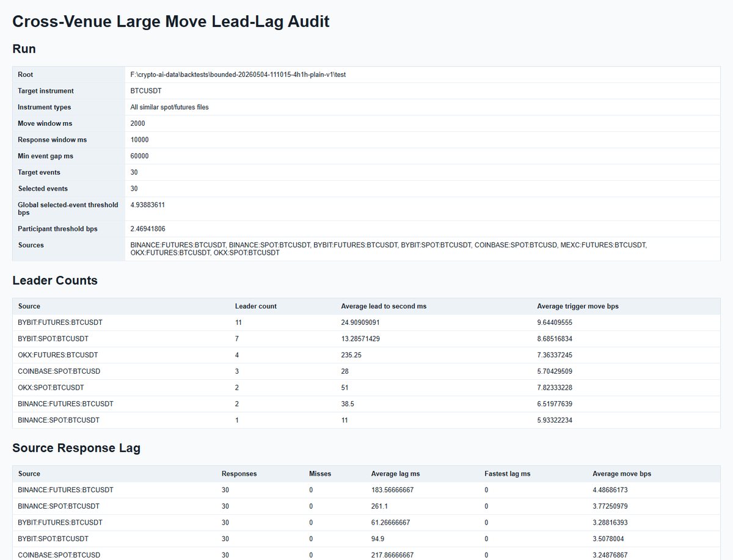Click the 'Leader count' column header

[256, 306]
